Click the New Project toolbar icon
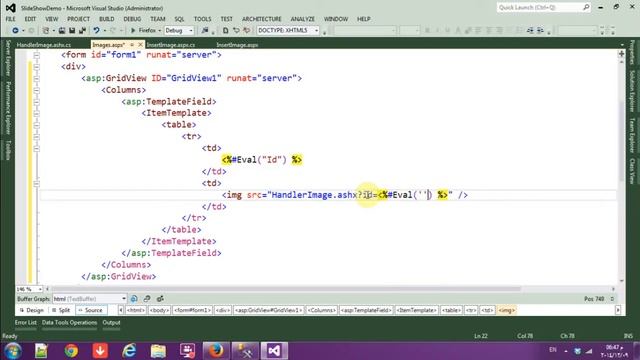 click(46, 31)
